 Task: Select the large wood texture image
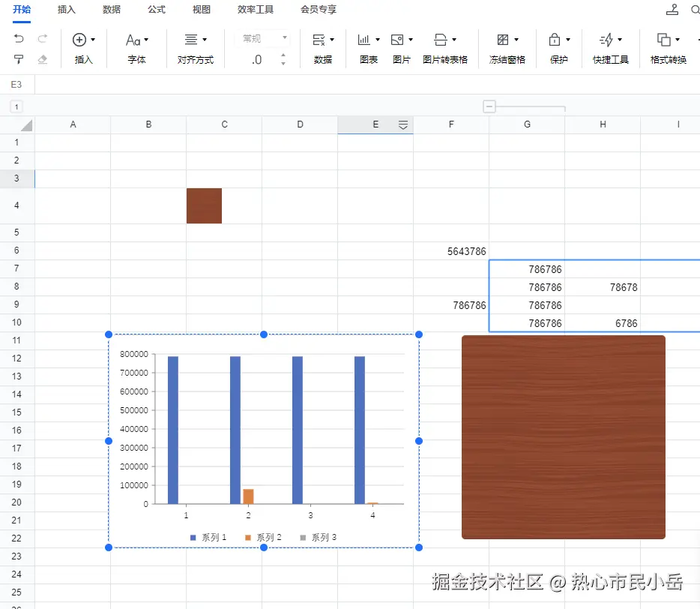coord(564,437)
